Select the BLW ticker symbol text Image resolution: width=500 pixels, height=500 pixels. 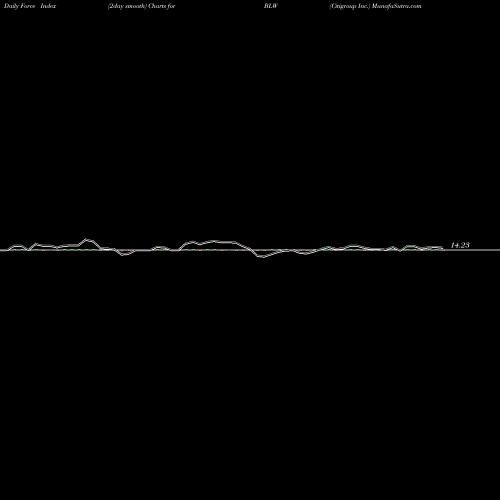[x=271, y=6]
